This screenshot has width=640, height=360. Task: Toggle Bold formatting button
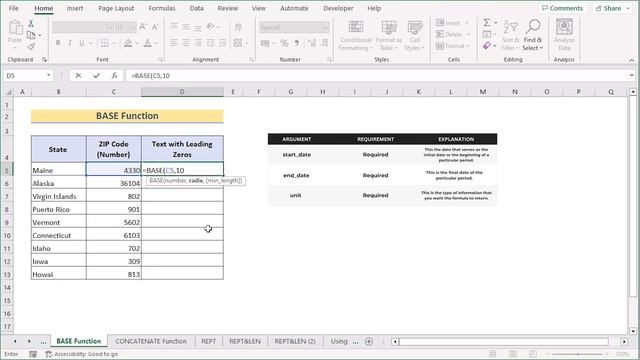[58, 43]
